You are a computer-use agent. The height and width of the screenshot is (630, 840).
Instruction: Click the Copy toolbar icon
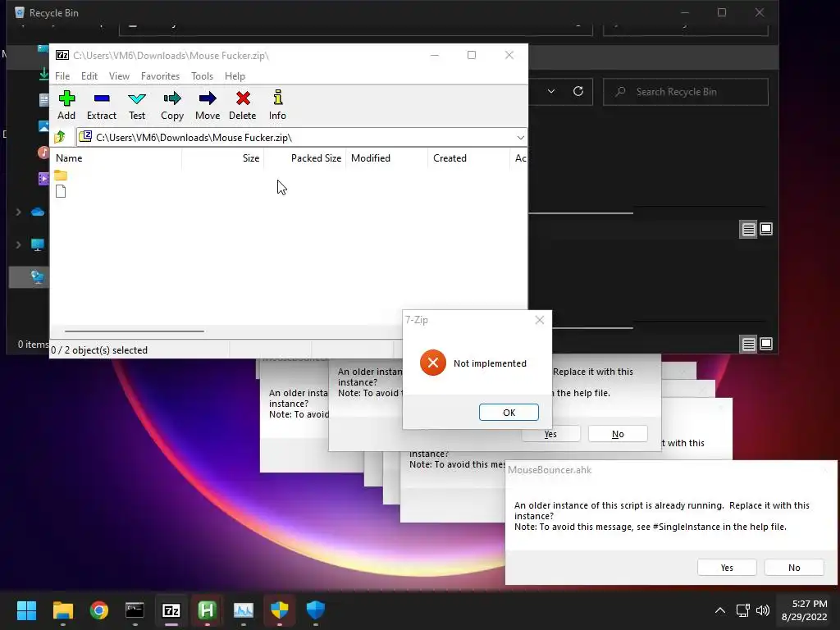[172, 105]
